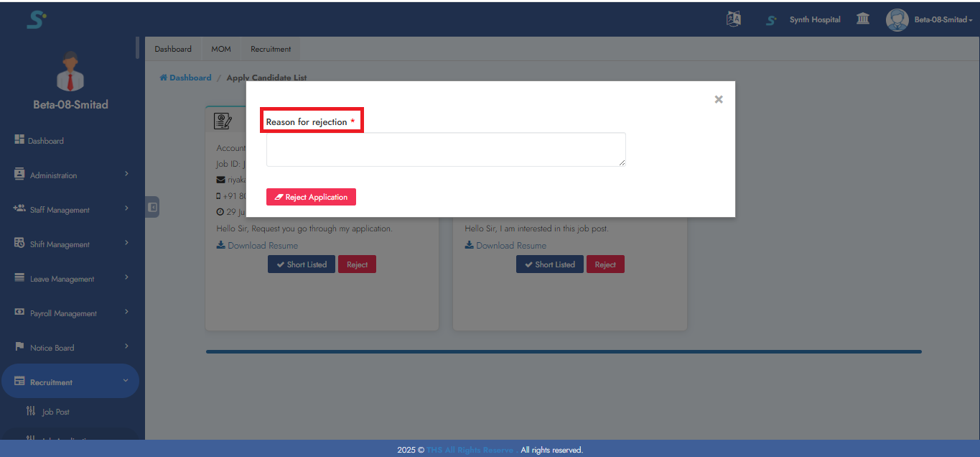Viewport: 980px width, 457px height.
Task: Click the sidebar collapse handle near the top
Action: (151, 207)
